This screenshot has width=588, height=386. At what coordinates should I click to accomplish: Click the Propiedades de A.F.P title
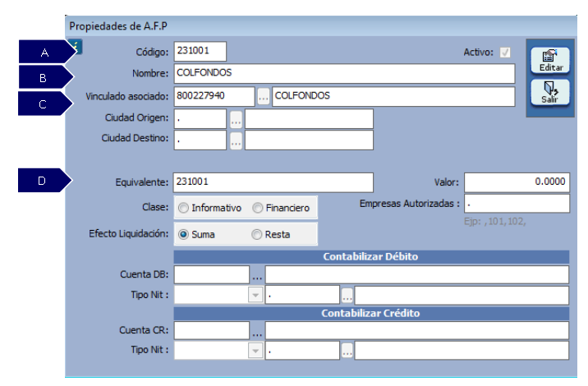pyautogui.click(x=118, y=26)
